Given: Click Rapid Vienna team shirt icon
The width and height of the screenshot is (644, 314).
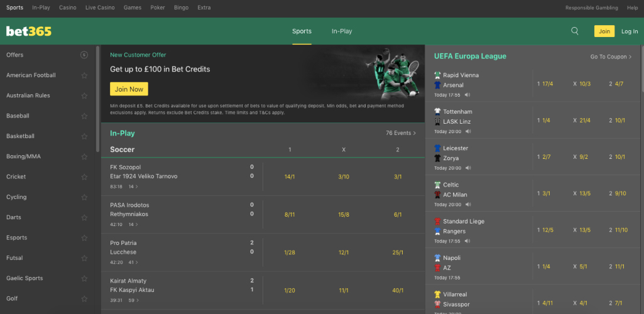Looking at the screenshot, I should point(437,75).
